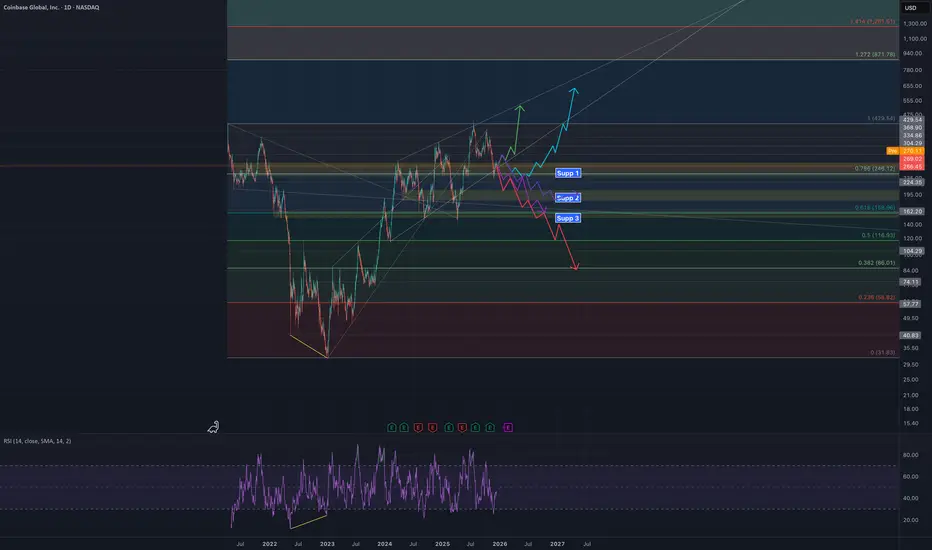Click the 0.236 Fibonacci level label

[x=877, y=297]
